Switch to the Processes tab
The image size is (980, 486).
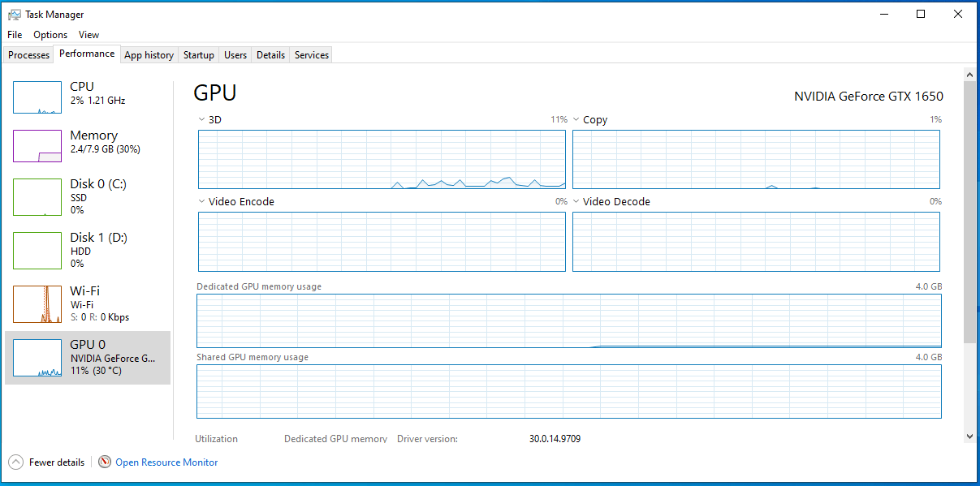point(29,55)
